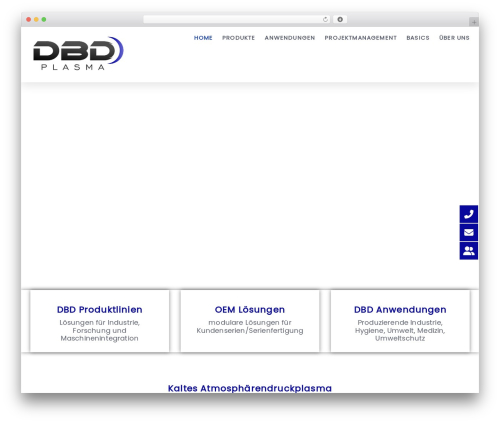
Task: Click the DBD Plasma logo
Action: [78, 53]
